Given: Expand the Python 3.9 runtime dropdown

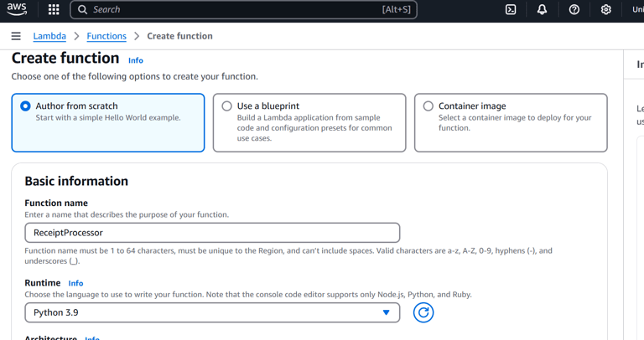Looking at the screenshot, I should click(212, 312).
